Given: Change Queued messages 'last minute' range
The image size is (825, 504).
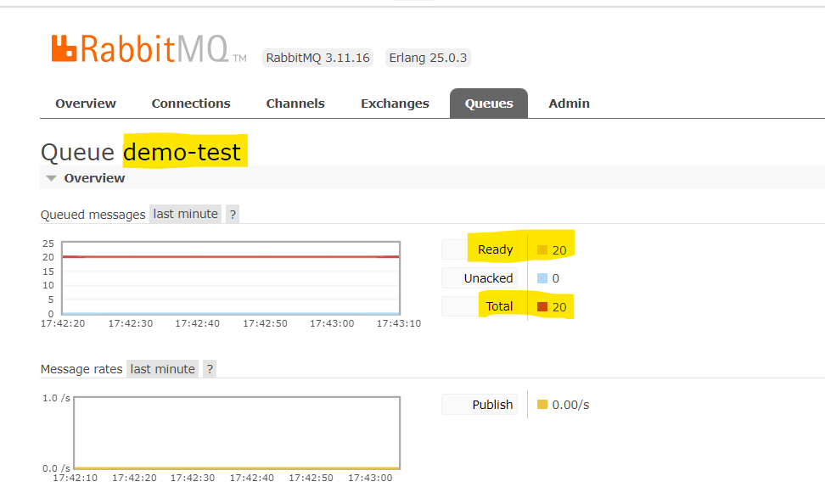Looking at the screenshot, I should 186,214.
